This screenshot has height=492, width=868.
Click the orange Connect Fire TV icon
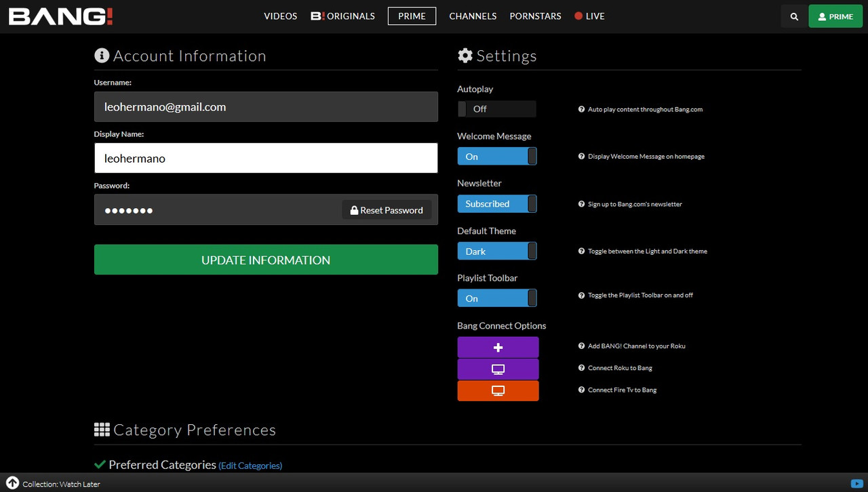498,391
